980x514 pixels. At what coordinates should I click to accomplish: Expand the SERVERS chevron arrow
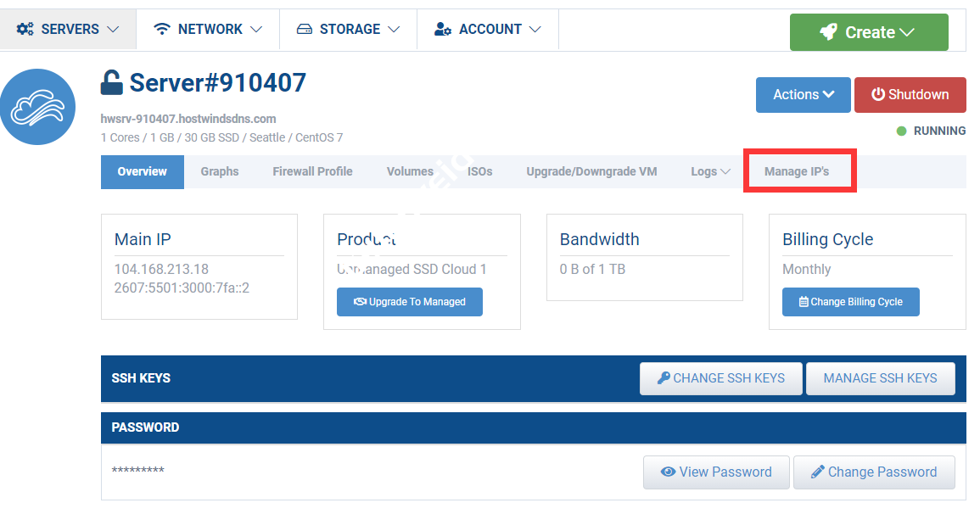tap(113, 30)
